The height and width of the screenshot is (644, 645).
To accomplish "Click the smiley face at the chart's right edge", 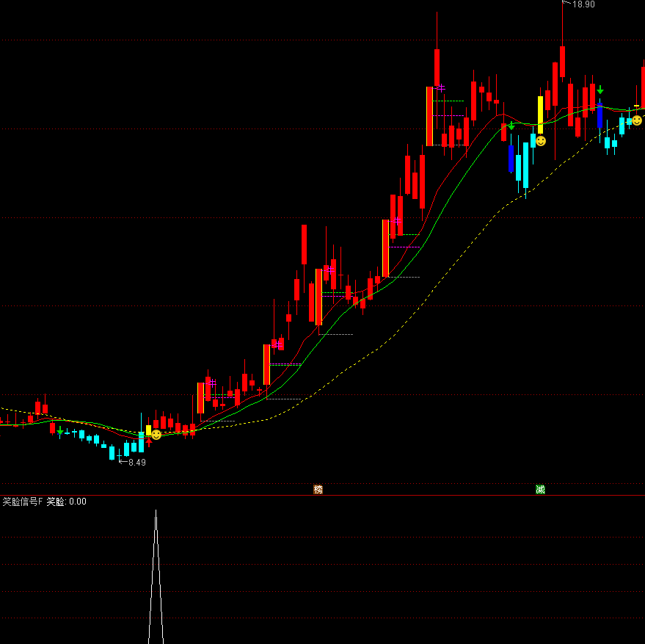I will pyautogui.click(x=637, y=120).
